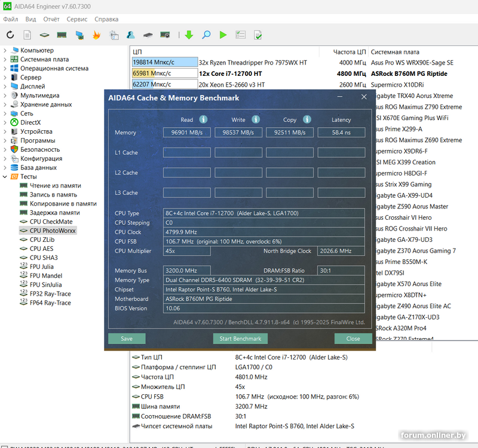
Task: Click the empty L1 Cache Read field
Action: click(187, 152)
